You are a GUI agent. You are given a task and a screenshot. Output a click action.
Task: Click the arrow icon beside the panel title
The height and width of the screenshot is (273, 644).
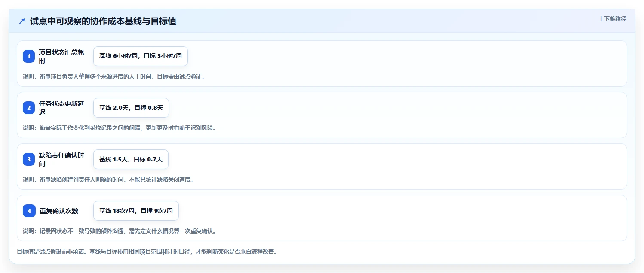22,21
